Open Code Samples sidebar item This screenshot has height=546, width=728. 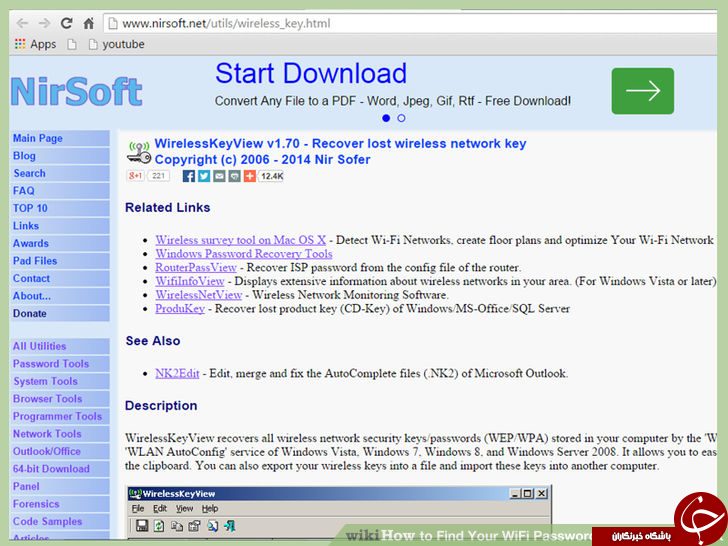[x=60, y=521]
